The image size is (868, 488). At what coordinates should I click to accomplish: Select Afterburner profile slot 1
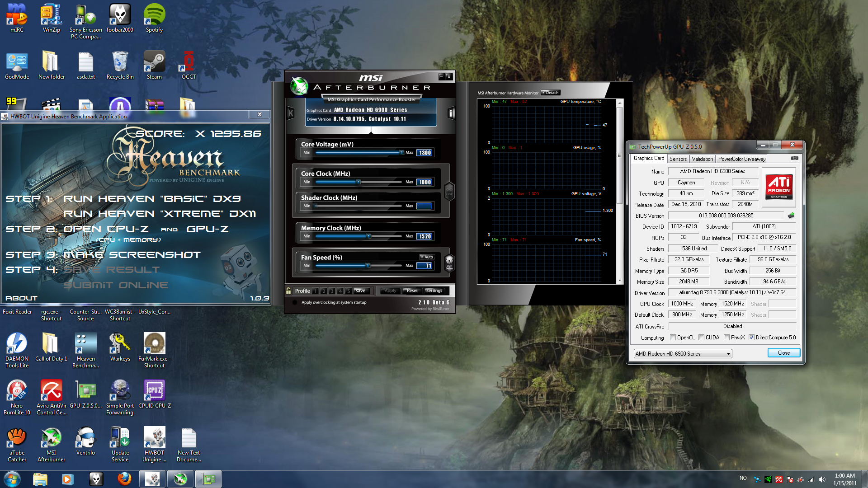[316, 291]
